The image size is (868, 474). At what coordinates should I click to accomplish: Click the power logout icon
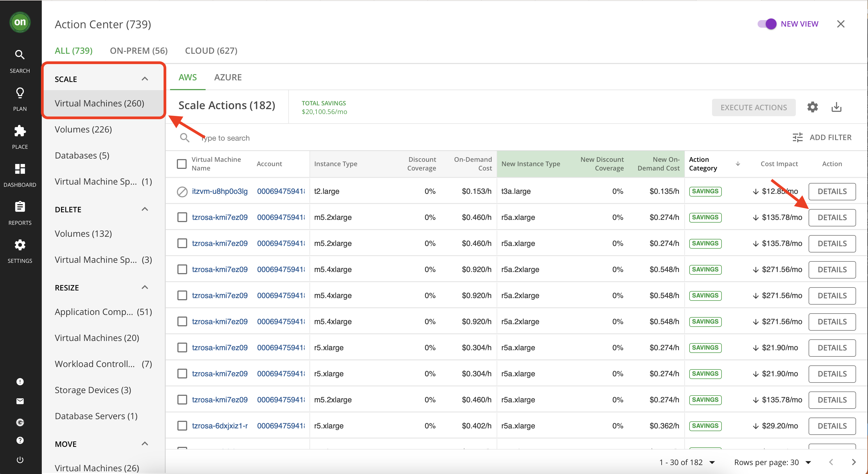20,460
